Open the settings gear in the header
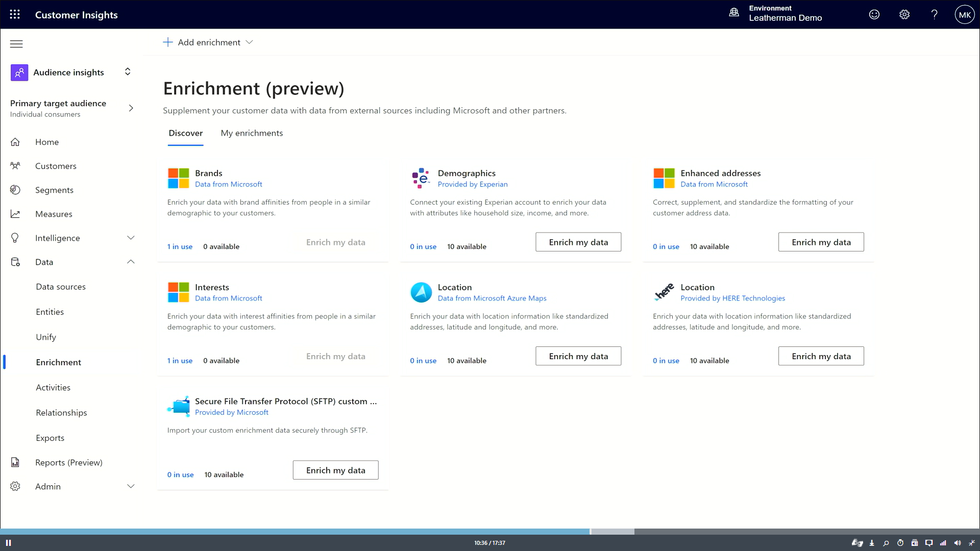 click(904, 14)
